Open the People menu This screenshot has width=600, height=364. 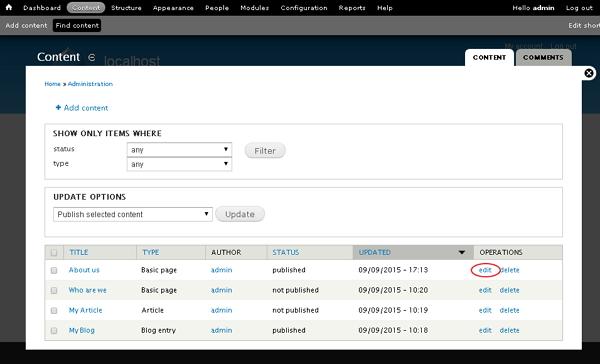[217, 8]
